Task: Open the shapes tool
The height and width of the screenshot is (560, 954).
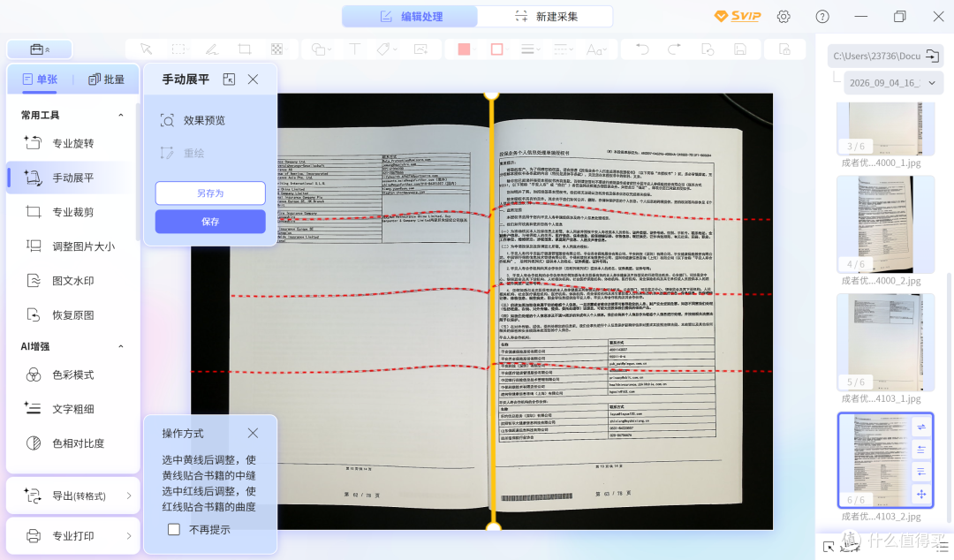Action: tap(320, 49)
